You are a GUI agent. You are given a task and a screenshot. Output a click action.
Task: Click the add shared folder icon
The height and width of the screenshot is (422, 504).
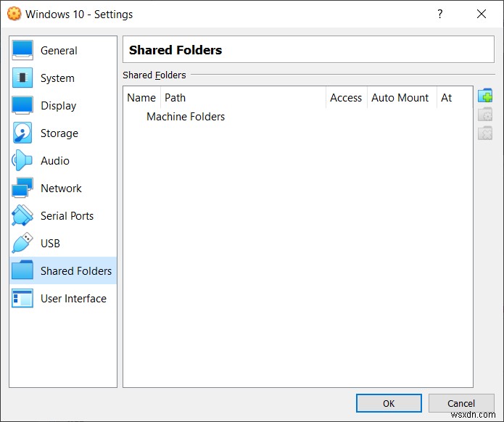pos(485,96)
